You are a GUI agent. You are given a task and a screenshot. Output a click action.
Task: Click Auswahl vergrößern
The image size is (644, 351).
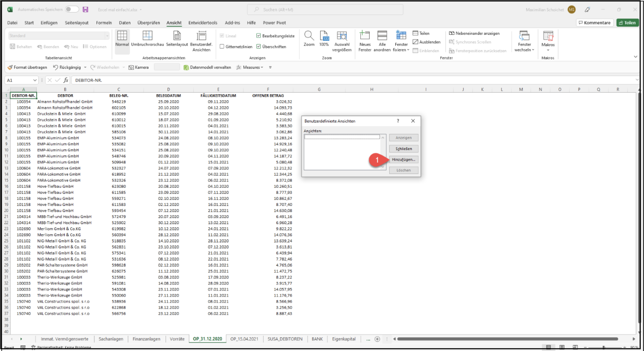coord(342,41)
